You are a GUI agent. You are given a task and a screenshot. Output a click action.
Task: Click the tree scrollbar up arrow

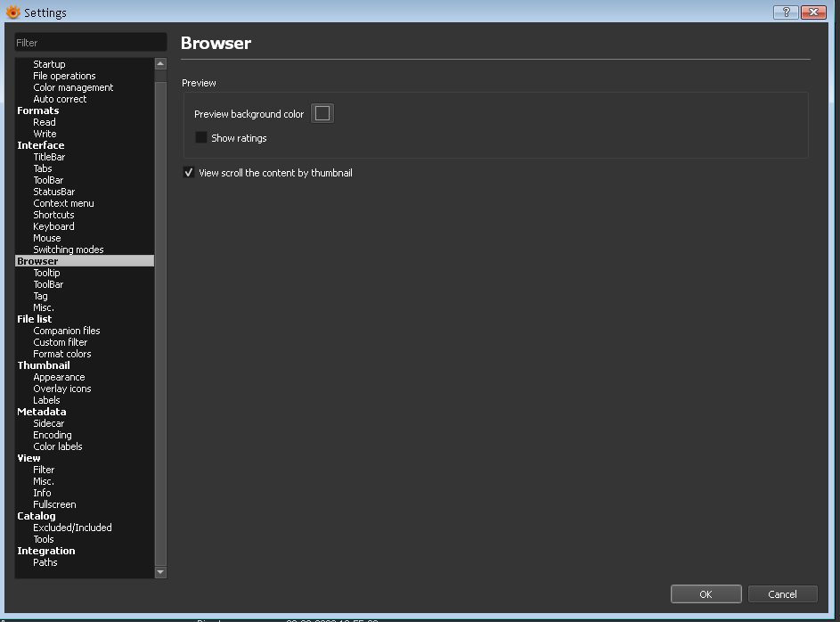tap(160, 64)
